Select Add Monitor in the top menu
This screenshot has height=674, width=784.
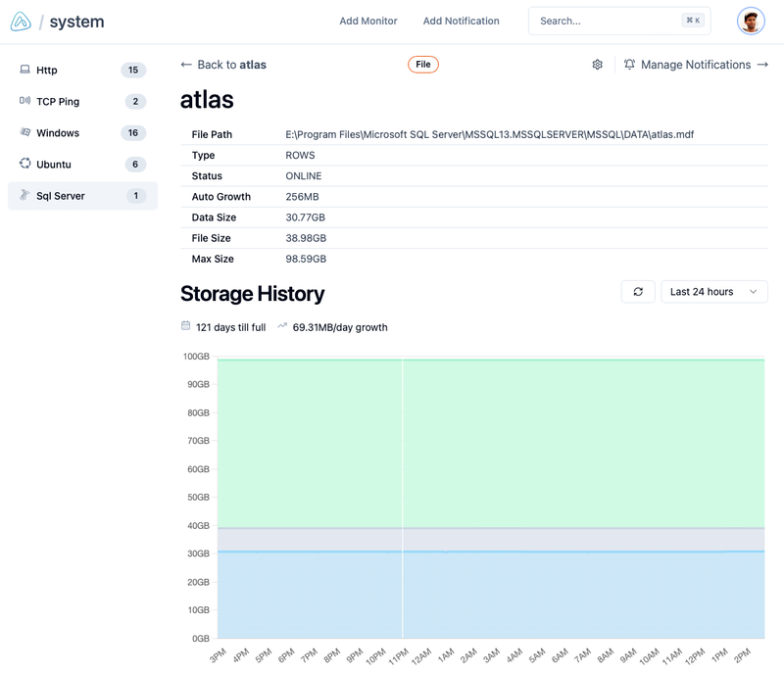(367, 21)
